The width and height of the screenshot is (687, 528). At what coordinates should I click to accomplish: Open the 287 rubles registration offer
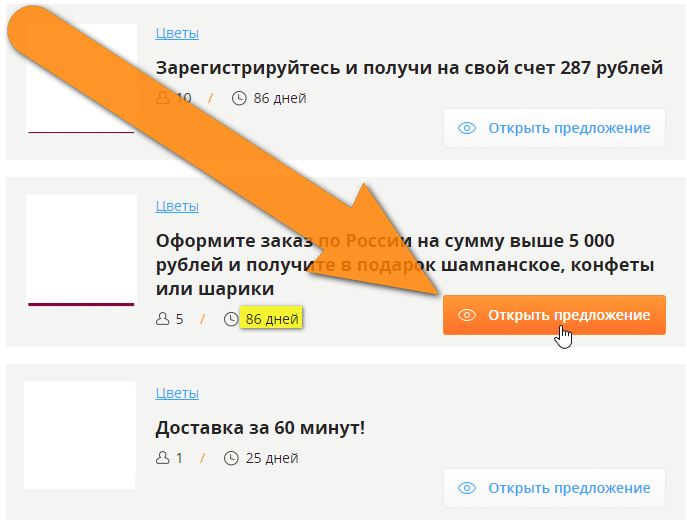[554, 128]
